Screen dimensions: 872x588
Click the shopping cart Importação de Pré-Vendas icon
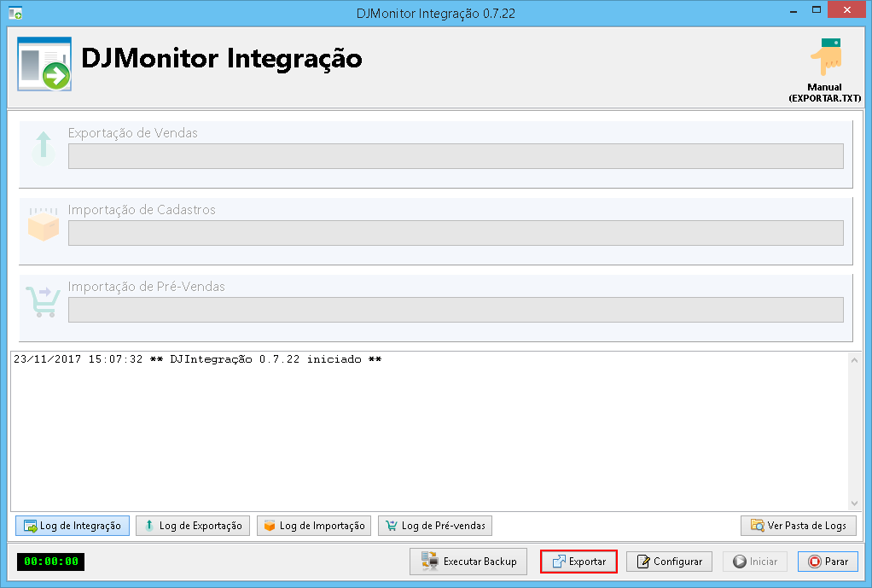[x=43, y=301]
